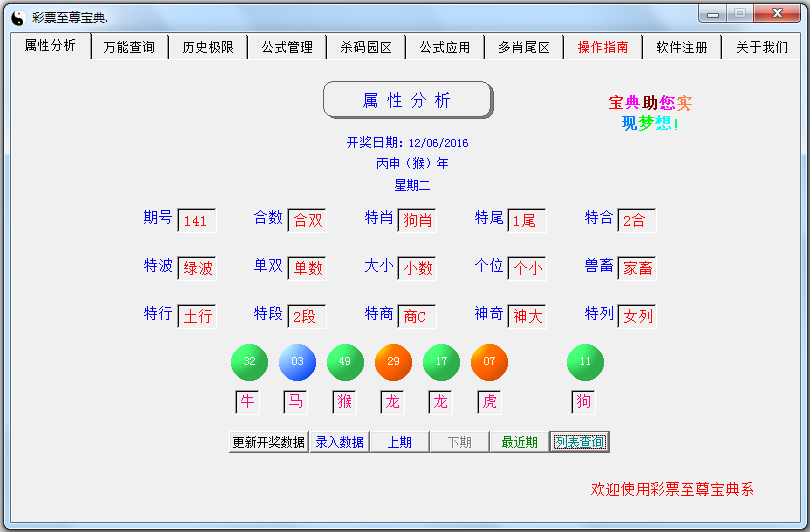810x532 pixels.
Task: Click the greyed 下期 button
Action: coord(459,442)
